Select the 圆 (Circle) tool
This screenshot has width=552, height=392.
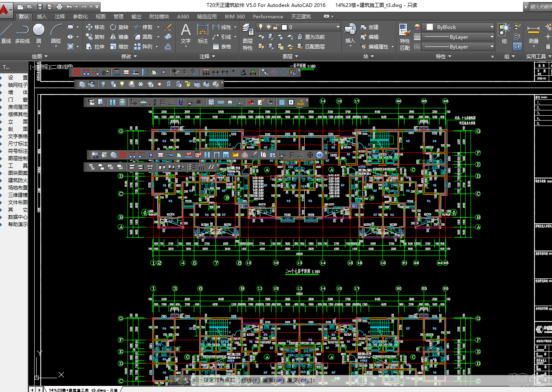pyautogui.click(x=39, y=33)
